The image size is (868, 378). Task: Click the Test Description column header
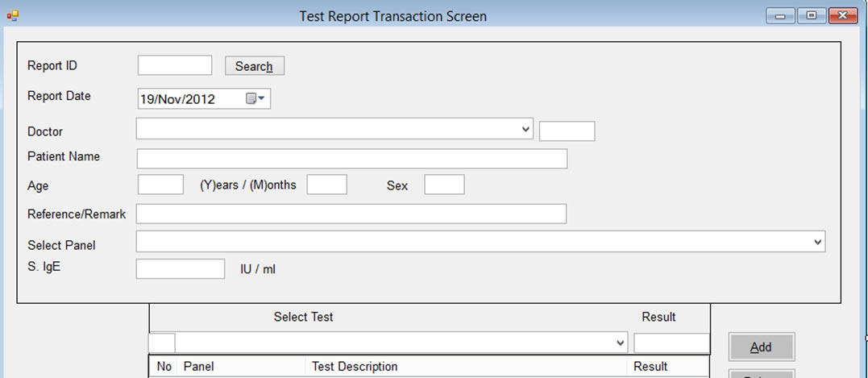point(466,367)
